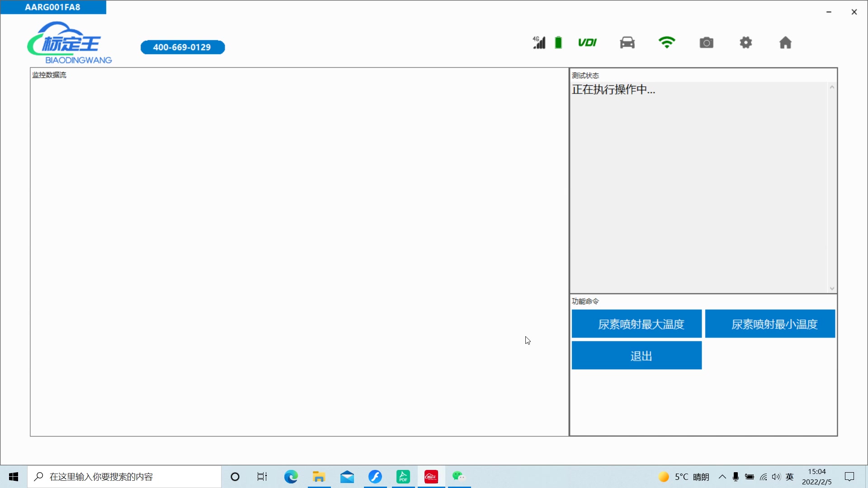The width and height of the screenshot is (868, 488).
Task: Click the test status scrollbar down arrow
Action: (x=832, y=288)
